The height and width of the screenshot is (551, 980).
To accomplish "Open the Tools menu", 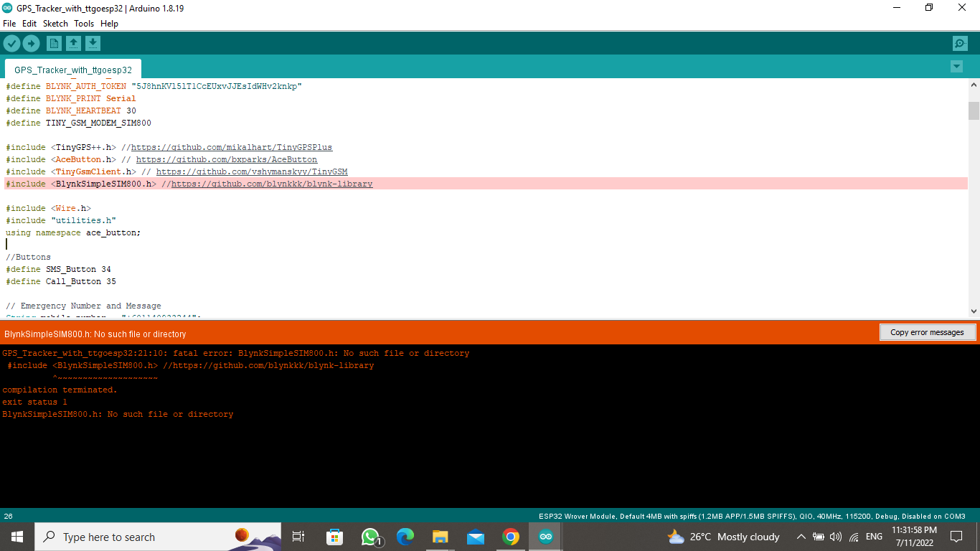I will coord(84,24).
